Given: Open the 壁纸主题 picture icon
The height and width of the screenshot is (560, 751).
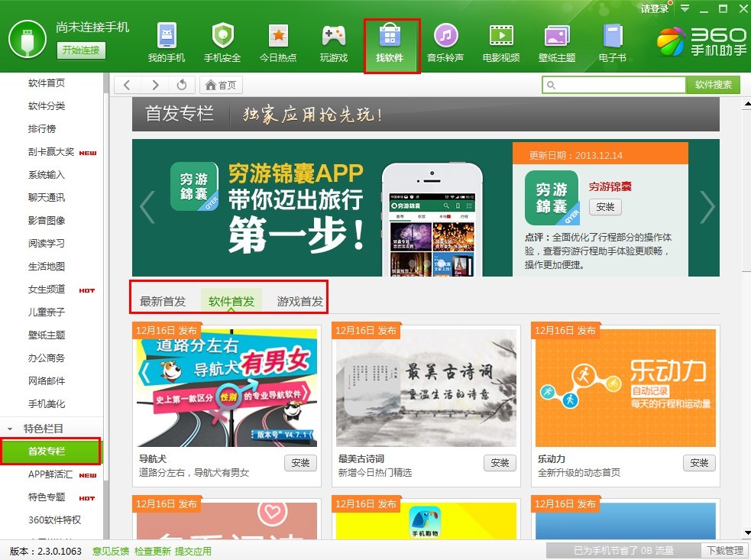Looking at the screenshot, I should click(557, 36).
